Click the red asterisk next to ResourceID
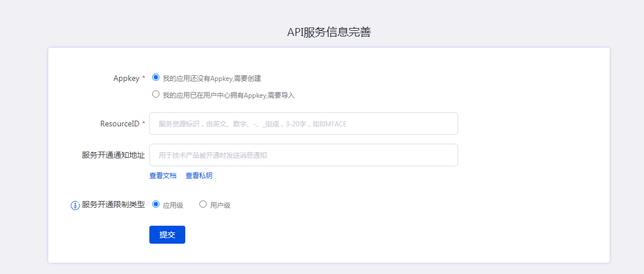Image resolution: width=644 pixels, height=274 pixels. [x=144, y=124]
